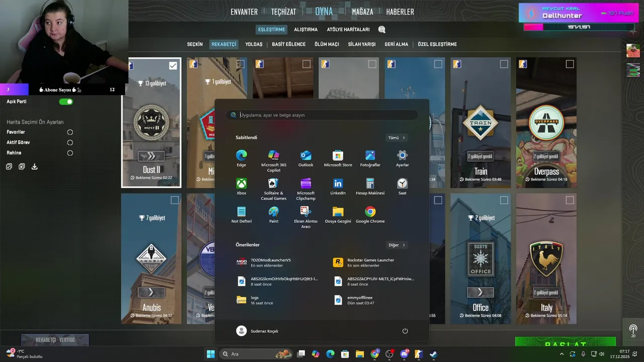The width and height of the screenshot is (644, 362).
Task: Click the select-all maps preset icon
Action: point(9,166)
